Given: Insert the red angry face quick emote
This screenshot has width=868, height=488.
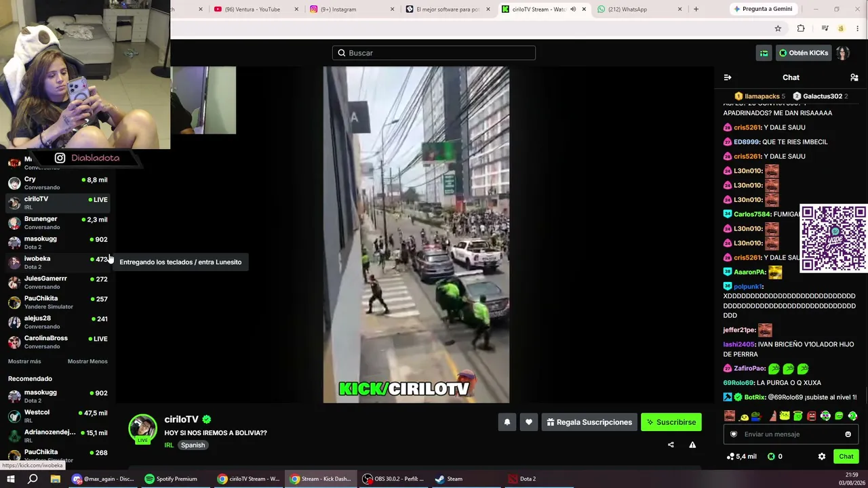Looking at the screenshot, I should (812, 415).
